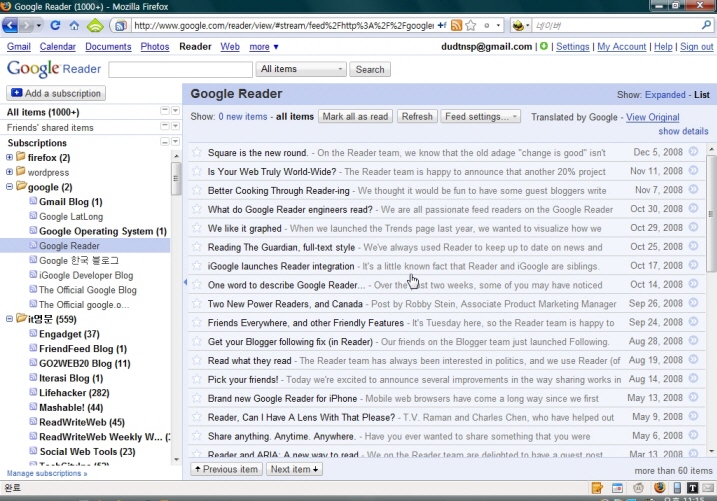The width and height of the screenshot is (717, 501).
Task: Star the 'We like it graphed' item
Action: click(197, 228)
